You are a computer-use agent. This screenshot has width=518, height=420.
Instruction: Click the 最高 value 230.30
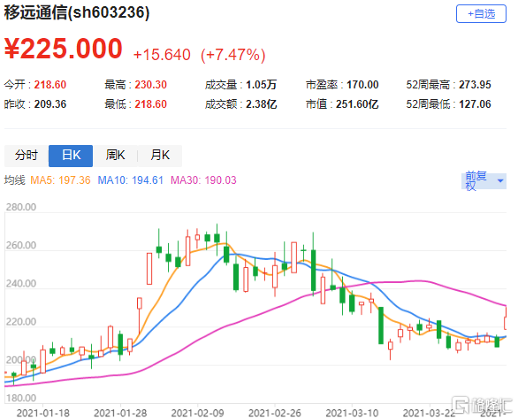[x=150, y=85]
